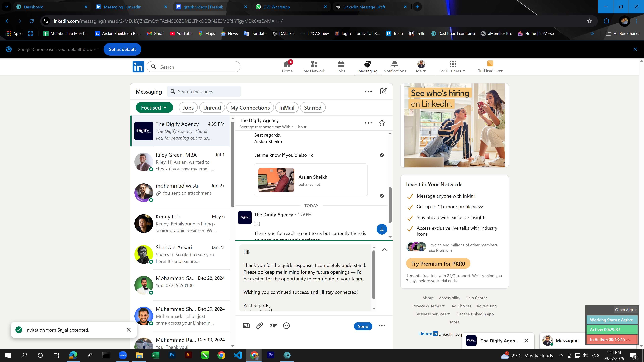The width and height of the screenshot is (644, 362).
Task: Collapse the message compose box chevron
Action: (x=385, y=250)
